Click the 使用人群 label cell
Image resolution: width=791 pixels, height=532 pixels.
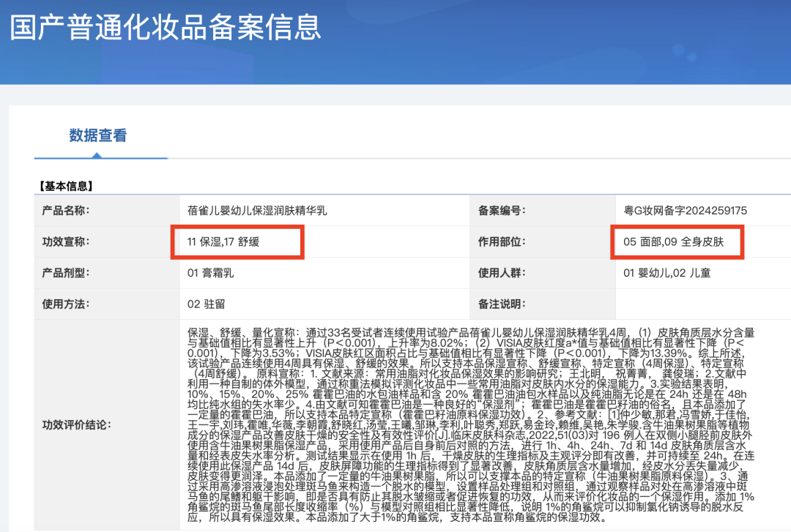click(x=543, y=273)
